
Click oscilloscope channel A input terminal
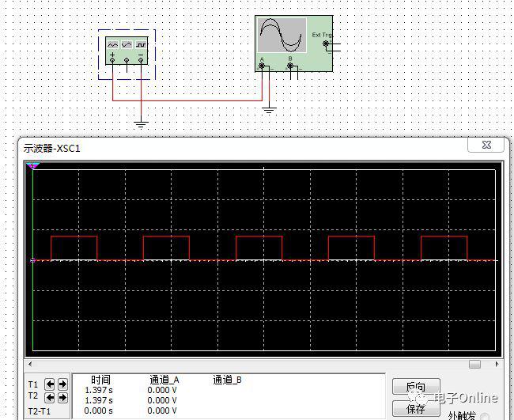click(263, 66)
